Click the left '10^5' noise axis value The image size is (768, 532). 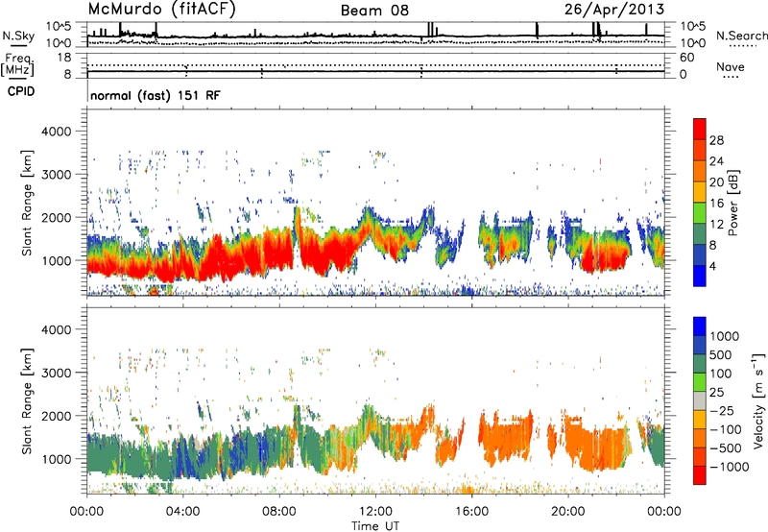(x=59, y=26)
